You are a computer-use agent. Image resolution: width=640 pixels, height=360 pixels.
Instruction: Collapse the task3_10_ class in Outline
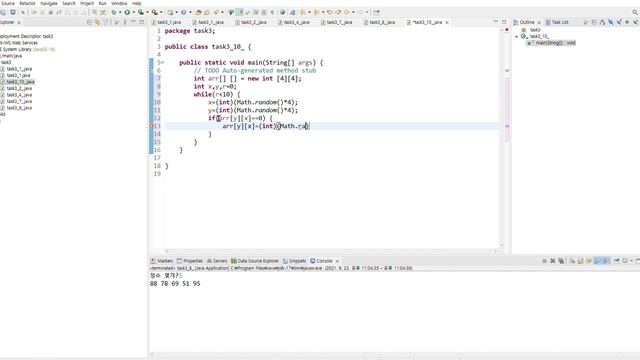[517, 36]
